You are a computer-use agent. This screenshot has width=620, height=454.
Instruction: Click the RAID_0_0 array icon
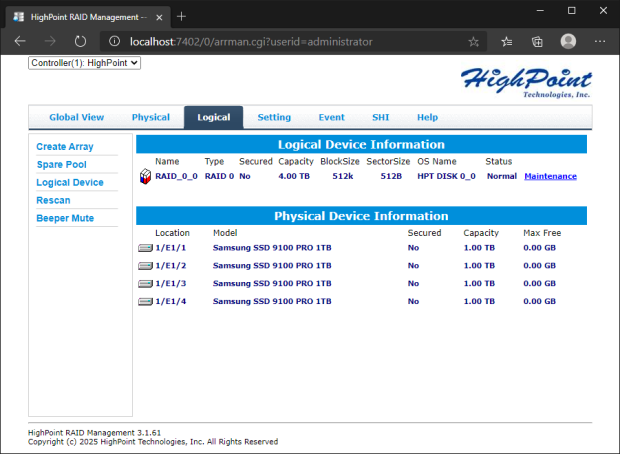pyautogui.click(x=145, y=177)
